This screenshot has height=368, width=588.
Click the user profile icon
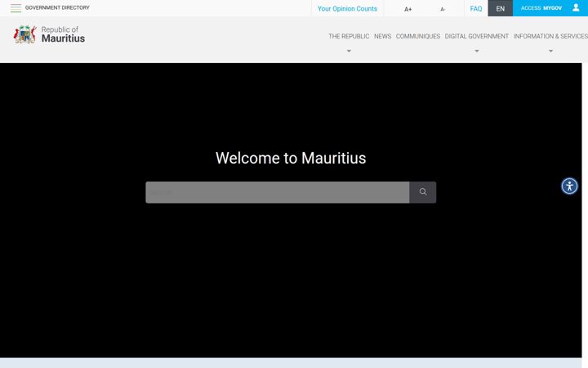pos(576,7)
